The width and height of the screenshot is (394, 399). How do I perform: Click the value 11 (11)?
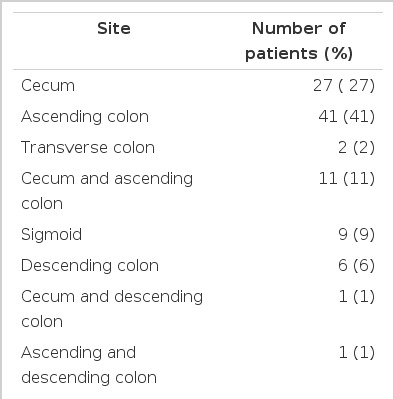[347, 179]
